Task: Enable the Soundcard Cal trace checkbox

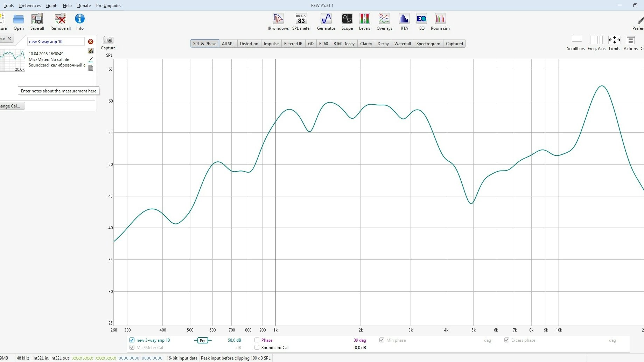Action: point(257,347)
